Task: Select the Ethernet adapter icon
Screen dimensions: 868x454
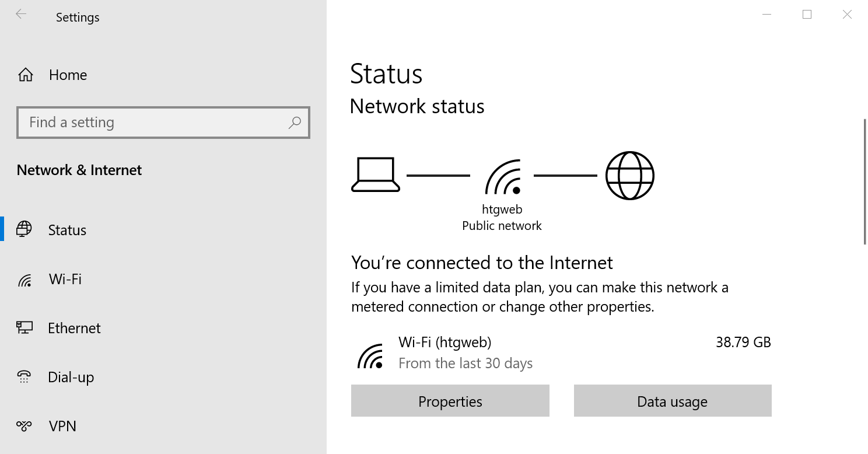Action: pyautogui.click(x=24, y=327)
